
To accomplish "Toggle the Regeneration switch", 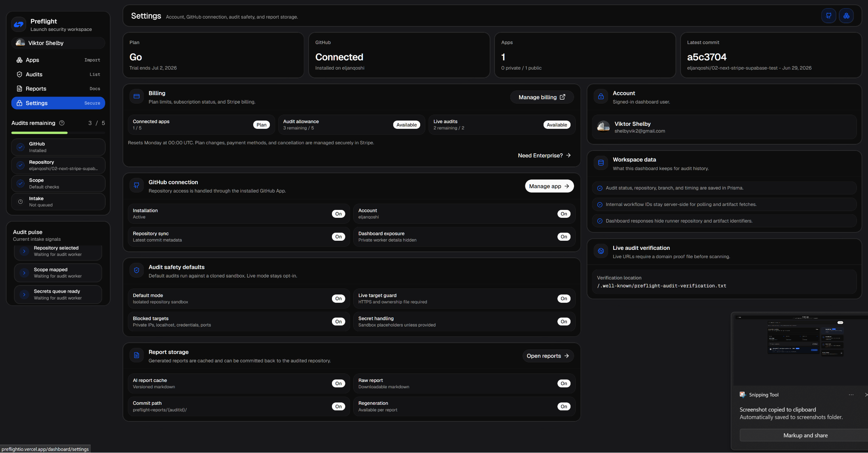I will point(564,406).
